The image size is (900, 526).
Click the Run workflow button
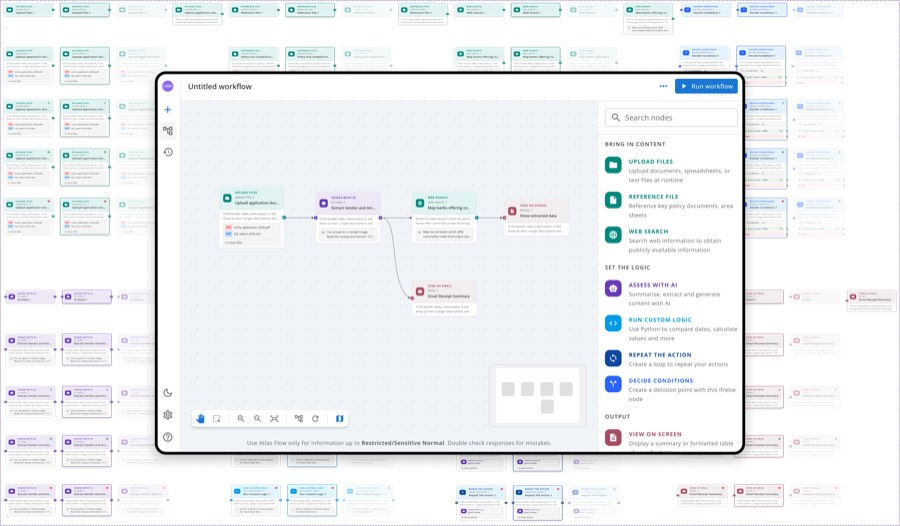[706, 86]
